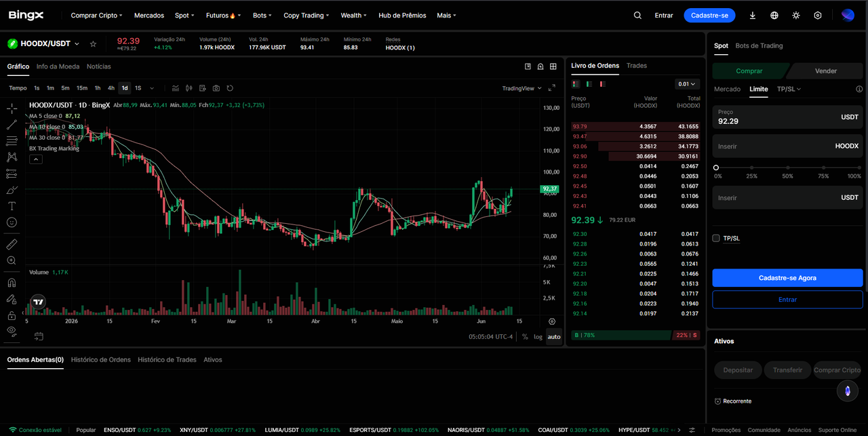
Task: Select the crosshair cursor tool
Action: click(12, 108)
